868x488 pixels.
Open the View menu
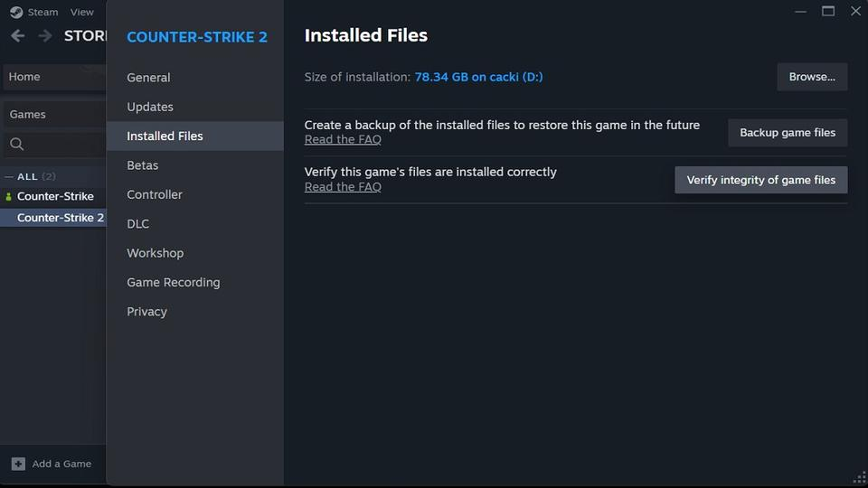coord(81,13)
